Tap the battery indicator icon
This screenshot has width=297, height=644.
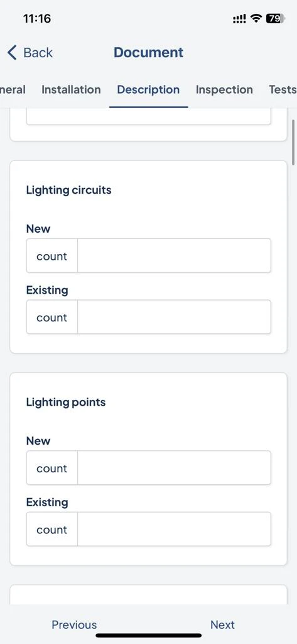[275, 18]
